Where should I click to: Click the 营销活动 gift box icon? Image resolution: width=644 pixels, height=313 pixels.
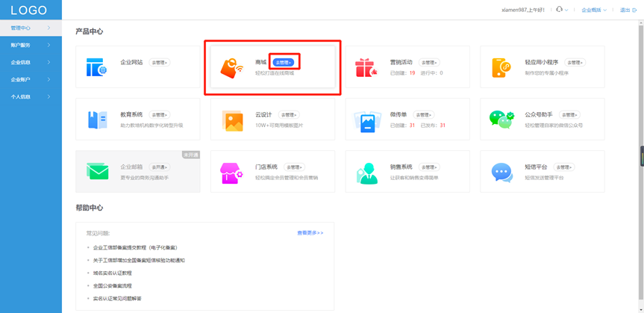366,67
